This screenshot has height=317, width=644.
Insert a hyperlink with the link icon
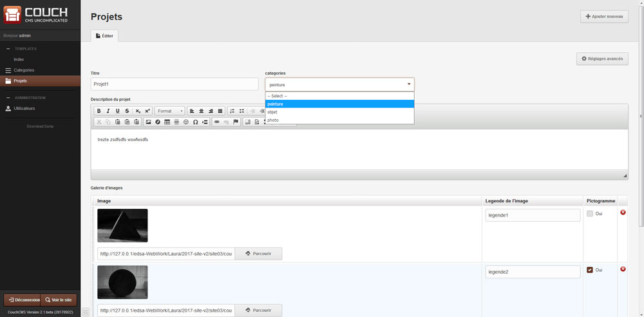[x=217, y=122]
